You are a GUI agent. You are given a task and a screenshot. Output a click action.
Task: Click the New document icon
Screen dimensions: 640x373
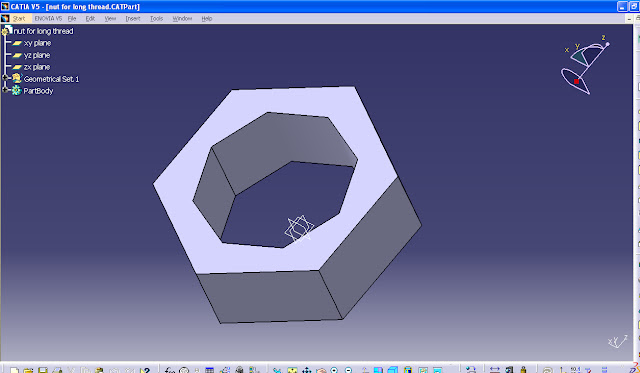coord(14,370)
